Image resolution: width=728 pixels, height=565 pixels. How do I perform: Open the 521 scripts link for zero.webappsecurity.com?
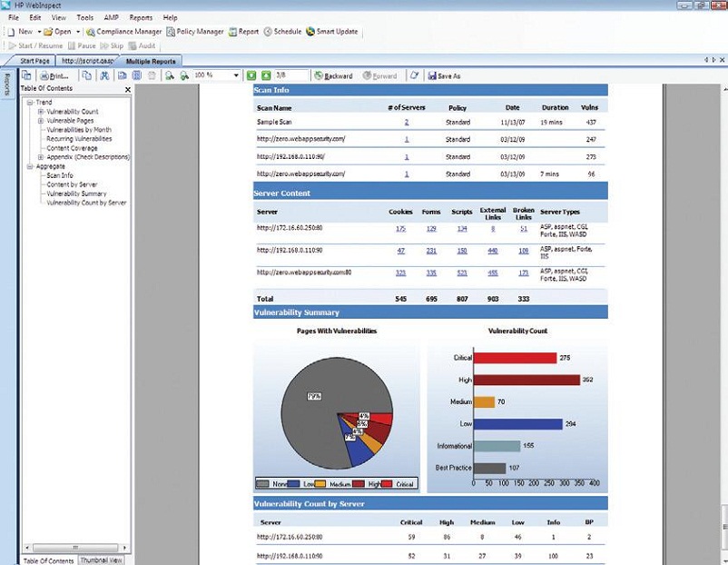click(462, 273)
